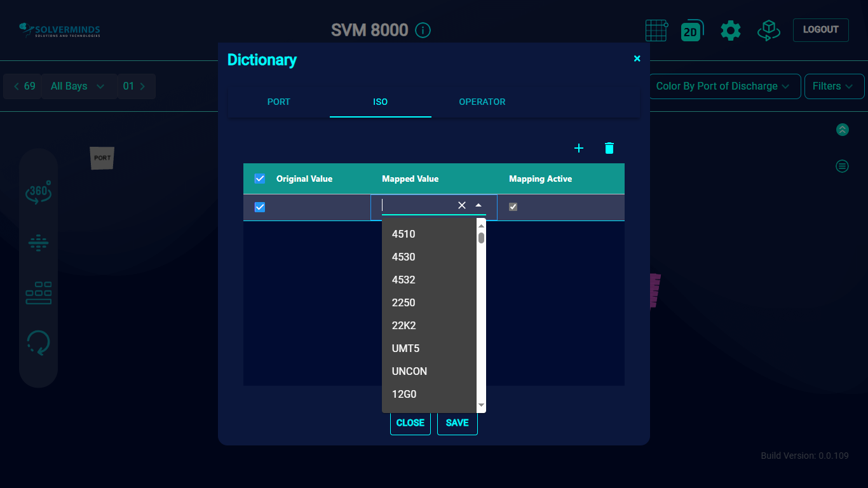Toggle the header select-all checkbox
Viewport: 868px width, 488px height.
click(x=260, y=179)
